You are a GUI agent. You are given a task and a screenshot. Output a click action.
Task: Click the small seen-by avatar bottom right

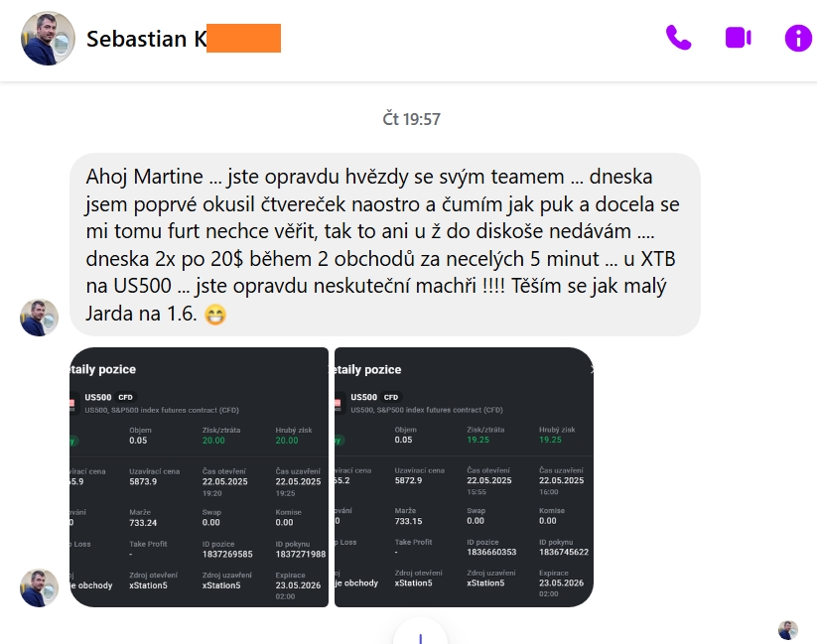[x=788, y=630]
